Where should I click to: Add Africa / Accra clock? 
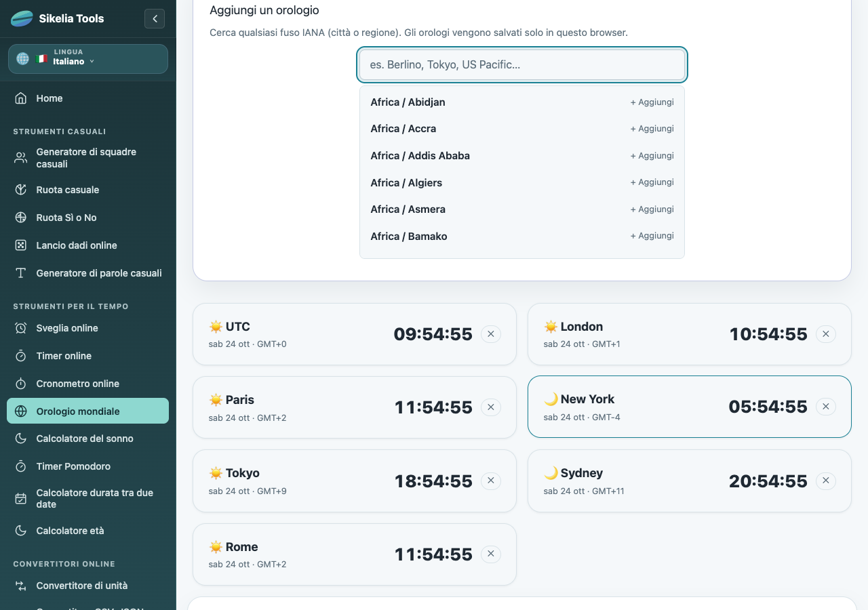coord(652,129)
